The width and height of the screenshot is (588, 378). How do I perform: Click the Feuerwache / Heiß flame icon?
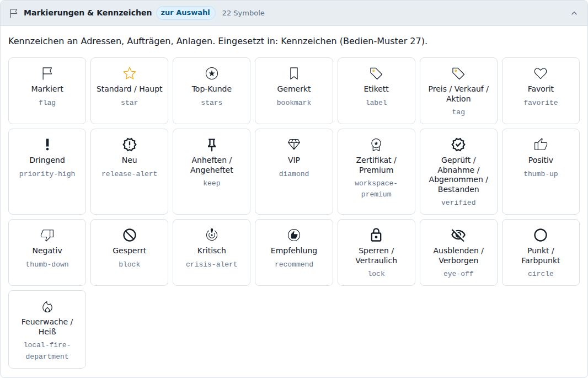coord(47,307)
